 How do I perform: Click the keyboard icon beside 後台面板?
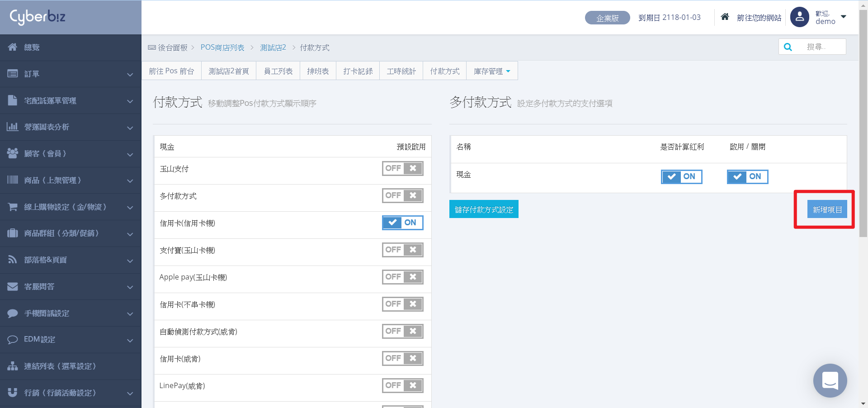click(x=152, y=47)
